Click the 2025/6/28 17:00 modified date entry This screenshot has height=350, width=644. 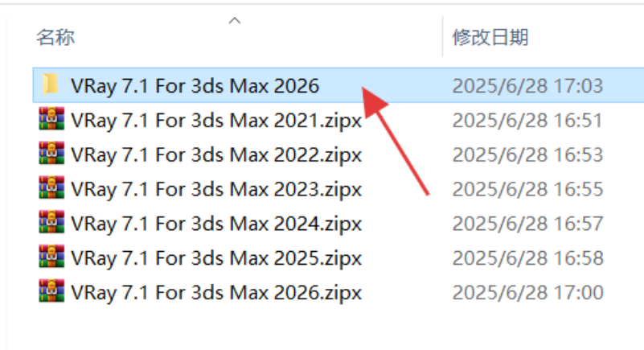coord(527,293)
